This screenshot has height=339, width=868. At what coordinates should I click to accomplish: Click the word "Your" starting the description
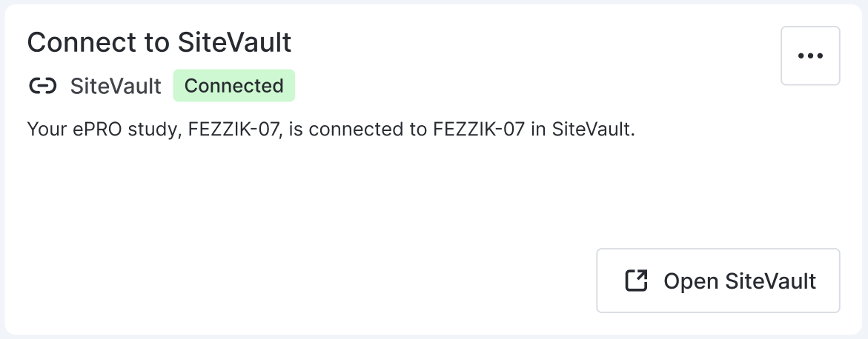tap(44, 130)
